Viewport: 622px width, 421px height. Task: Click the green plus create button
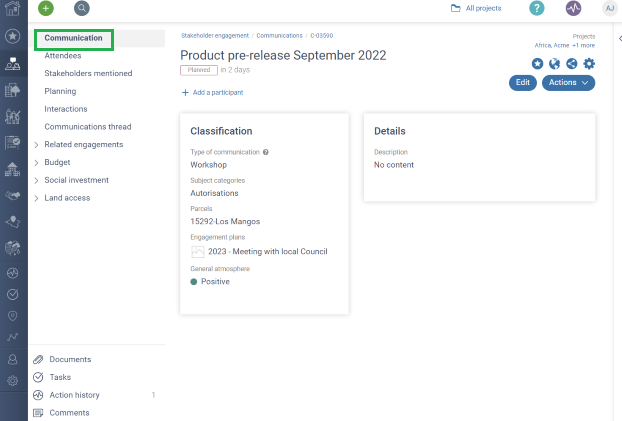point(46,8)
